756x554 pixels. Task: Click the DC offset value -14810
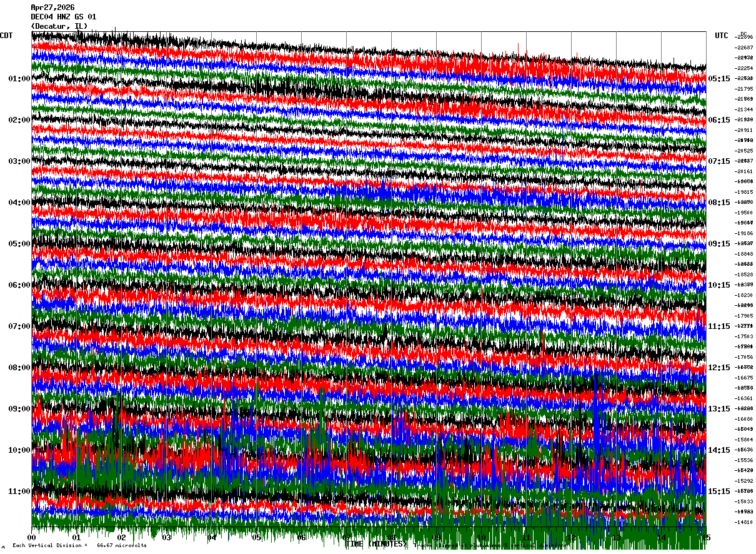[x=745, y=522]
